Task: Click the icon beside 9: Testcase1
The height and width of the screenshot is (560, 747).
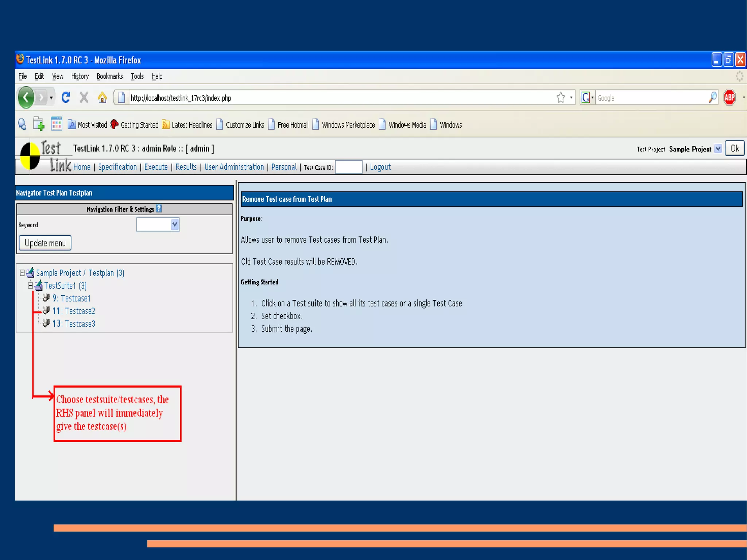Action: tap(46, 298)
